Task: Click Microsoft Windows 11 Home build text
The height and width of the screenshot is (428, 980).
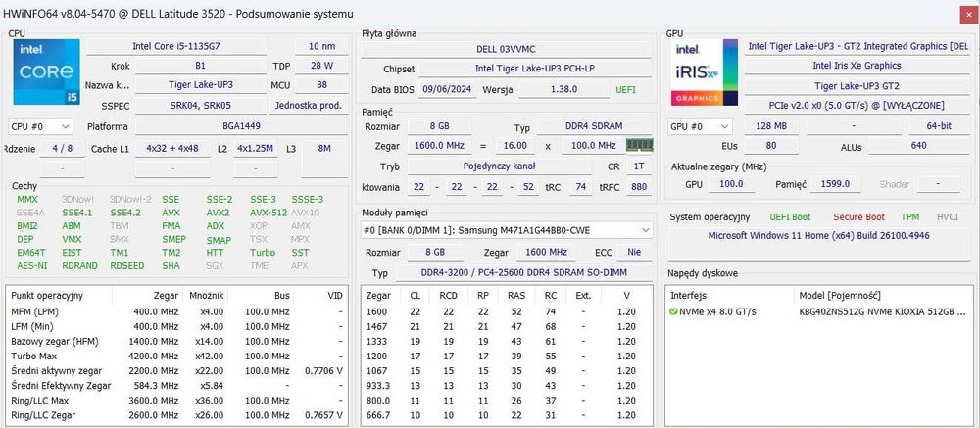Action: pyautogui.click(x=818, y=236)
